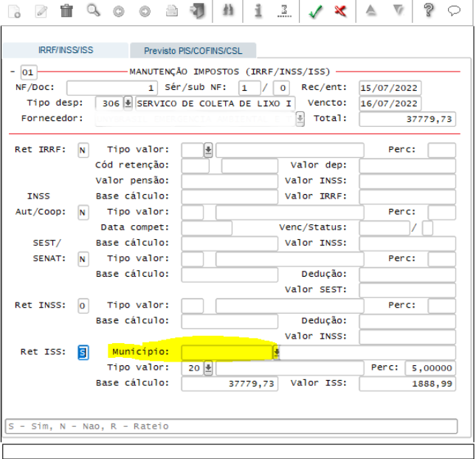Open the Tipo valor dropdown next to 20

(x=208, y=368)
